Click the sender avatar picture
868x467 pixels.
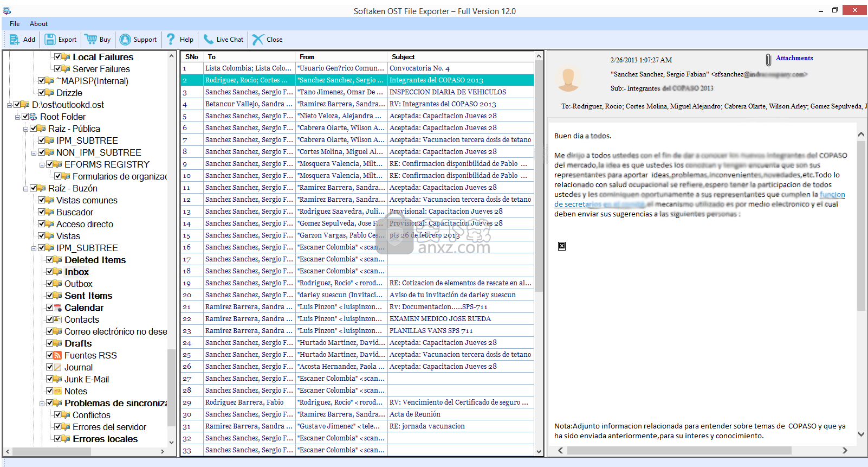(568, 80)
